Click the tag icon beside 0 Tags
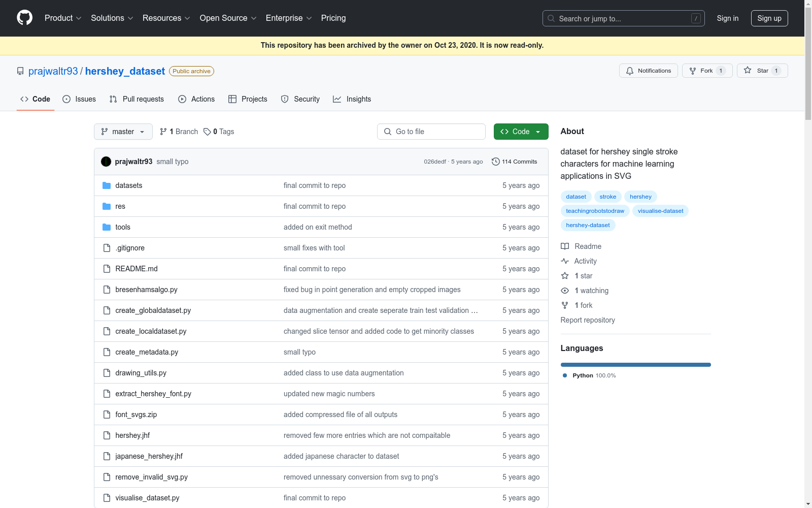The image size is (812, 508). (207, 132)
